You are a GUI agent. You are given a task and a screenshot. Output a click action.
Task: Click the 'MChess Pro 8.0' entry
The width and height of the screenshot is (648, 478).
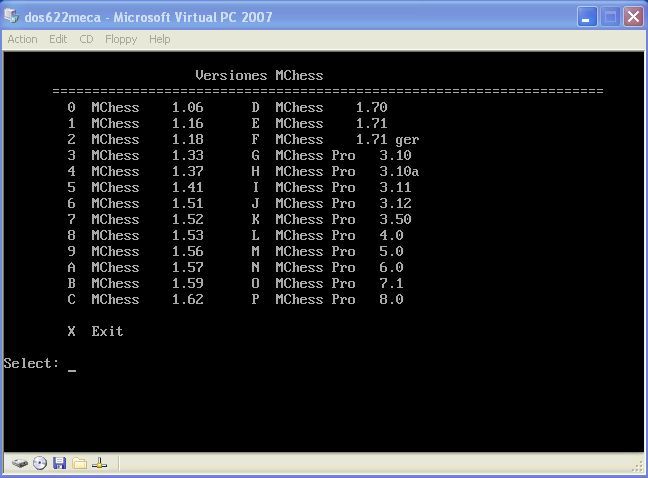327,300
